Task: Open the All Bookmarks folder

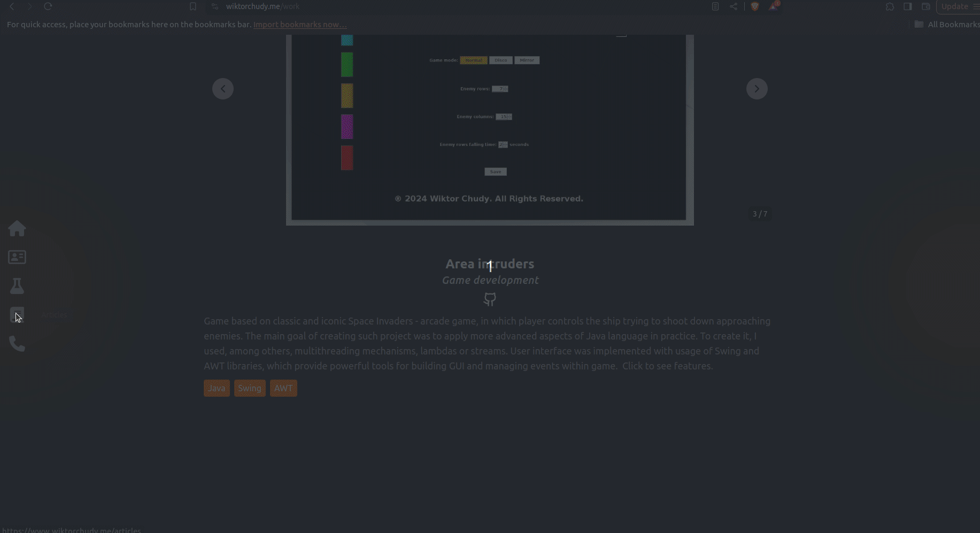Action: click(947, 25)
